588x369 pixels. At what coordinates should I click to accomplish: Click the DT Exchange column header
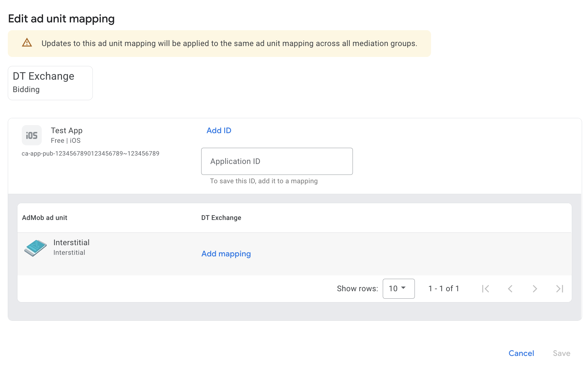(x=221, y=218)
